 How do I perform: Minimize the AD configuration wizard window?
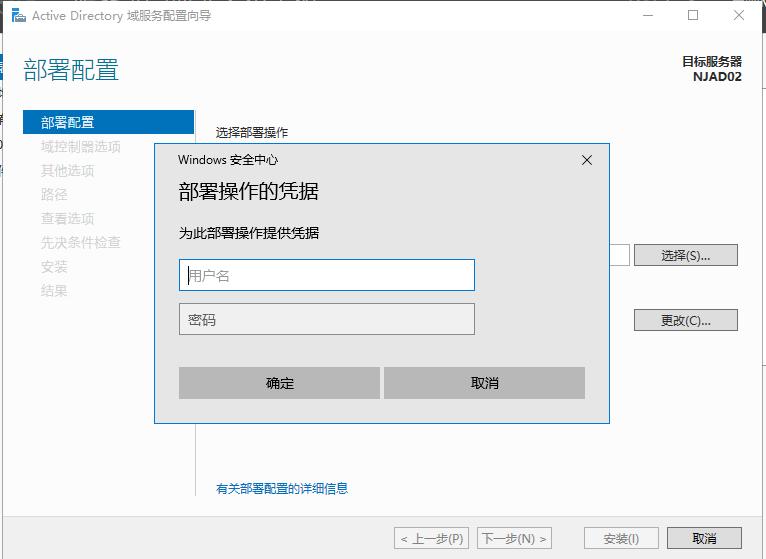click(648, 16)
